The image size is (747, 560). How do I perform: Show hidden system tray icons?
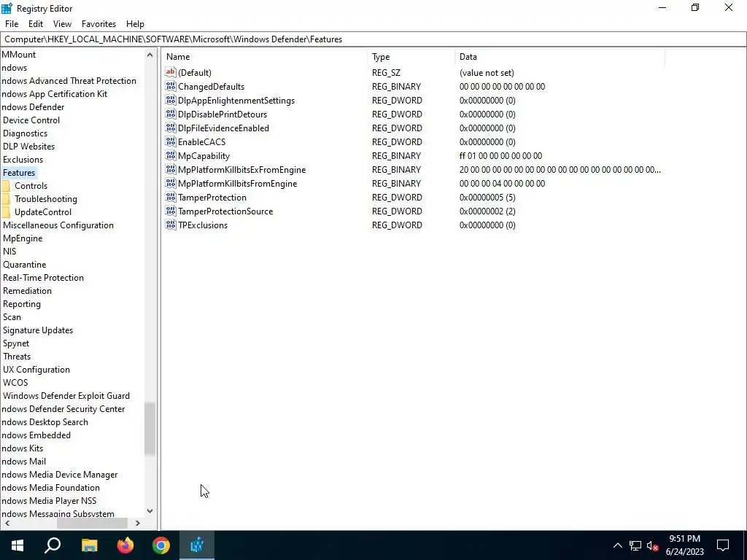point(617,545)
